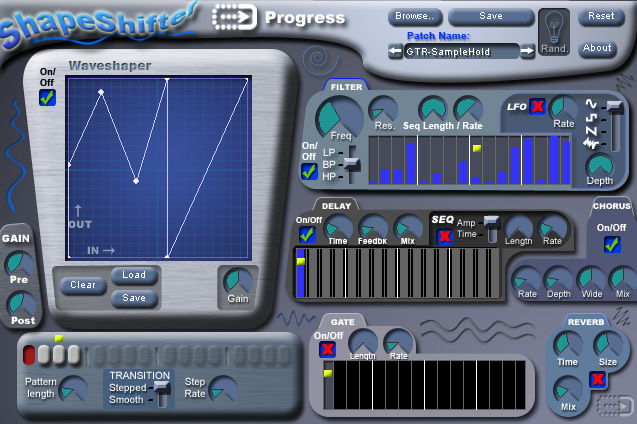Click the Patch Name field GTR-SampleHold
The height and width of the screenshot is (424, 637).
click(461, 52)
